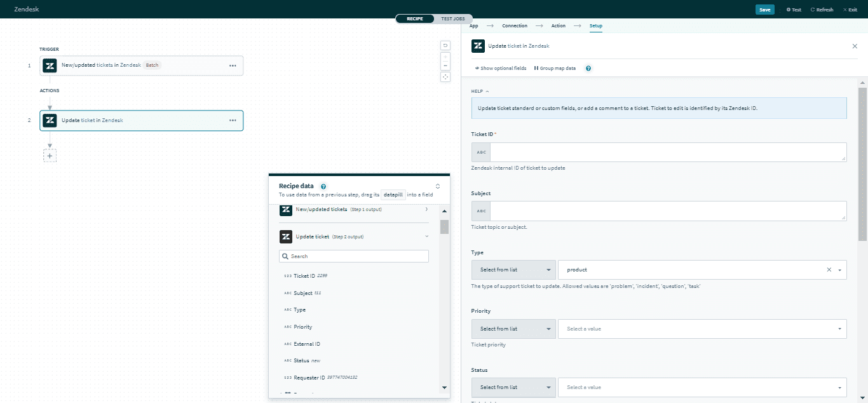This screenshot has width=868, height=403.
Task: Toggle Show optional fields
Action: pyautogui.click(x=501, y=69)
